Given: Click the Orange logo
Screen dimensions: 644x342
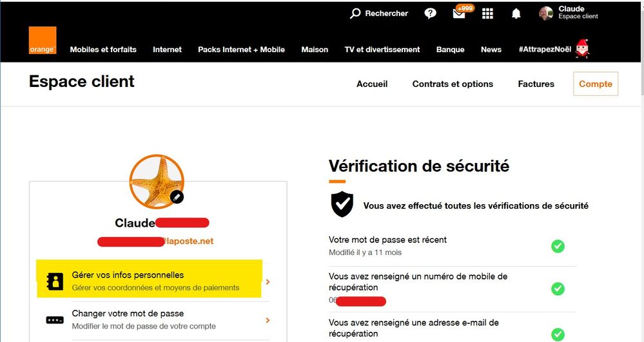Looking at the screenshot, I should [43, 40].
